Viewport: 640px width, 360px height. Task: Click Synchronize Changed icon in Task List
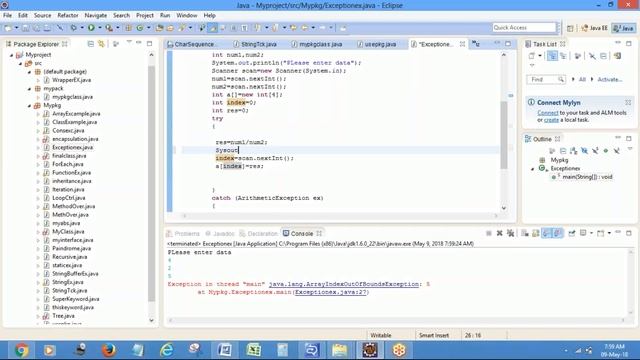coord(618,56)
